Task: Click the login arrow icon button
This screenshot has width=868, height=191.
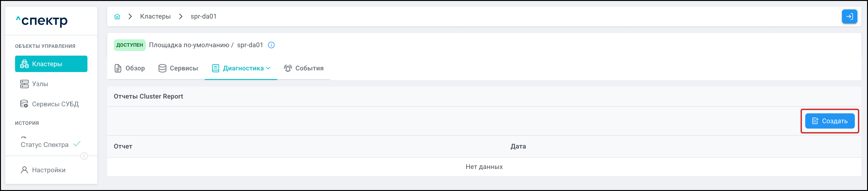Action: coord(849,16)
